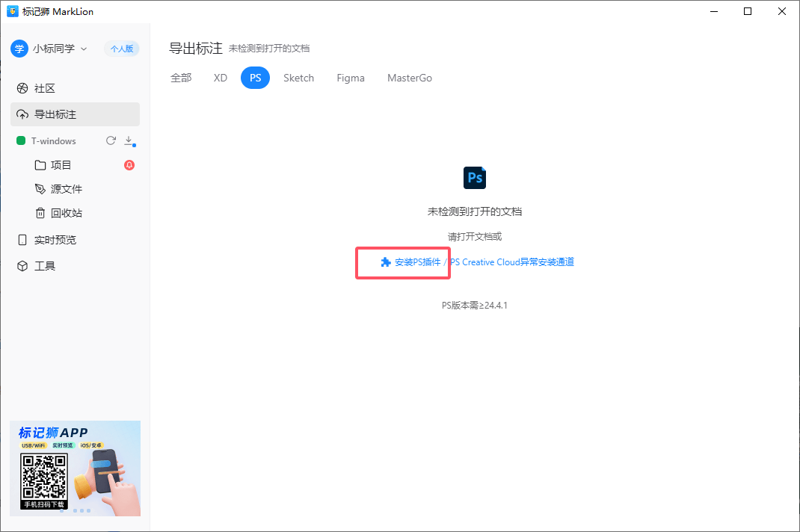Click the Photoshop Ps icon

(475, 178)
